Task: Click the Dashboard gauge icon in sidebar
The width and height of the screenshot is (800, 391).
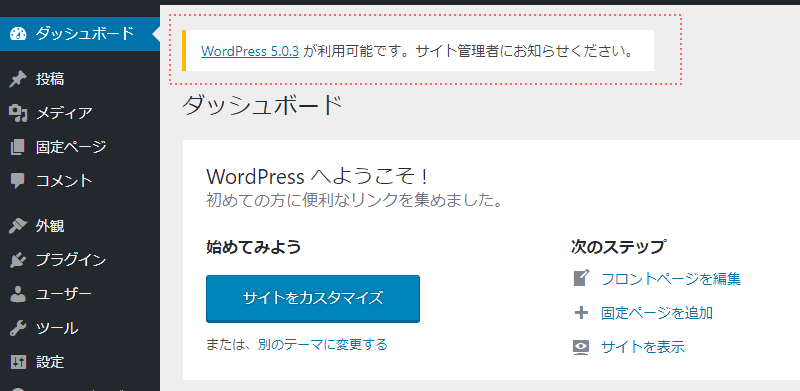Action: (x=18, y=34)
